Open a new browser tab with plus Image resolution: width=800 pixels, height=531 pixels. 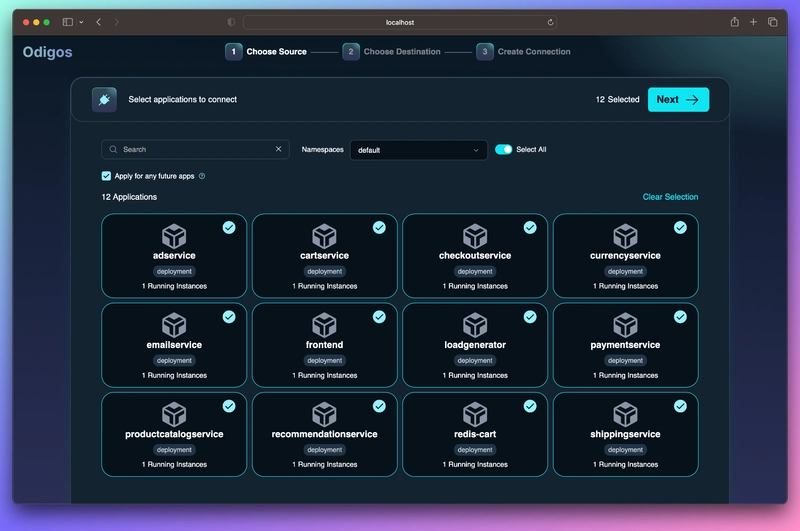pos(753,22)
